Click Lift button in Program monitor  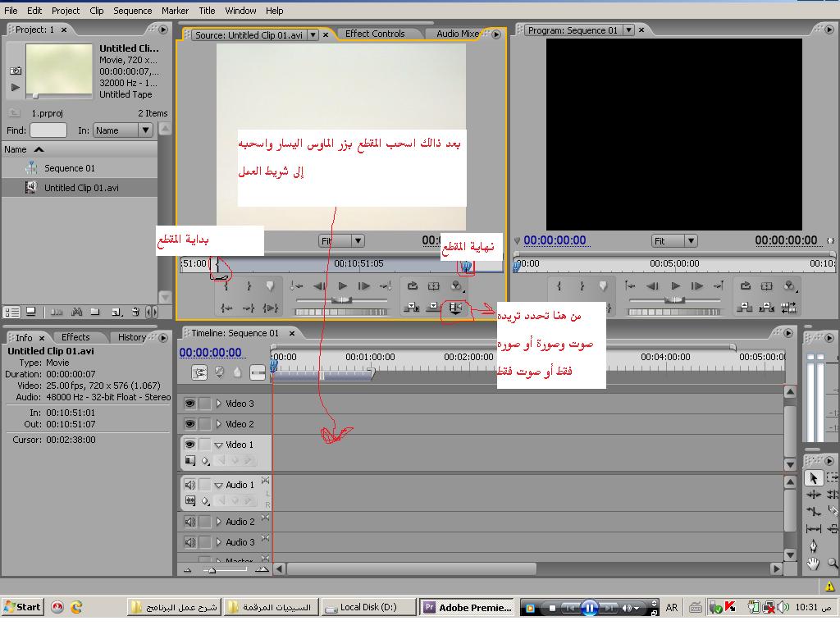(x=745, y=307)
